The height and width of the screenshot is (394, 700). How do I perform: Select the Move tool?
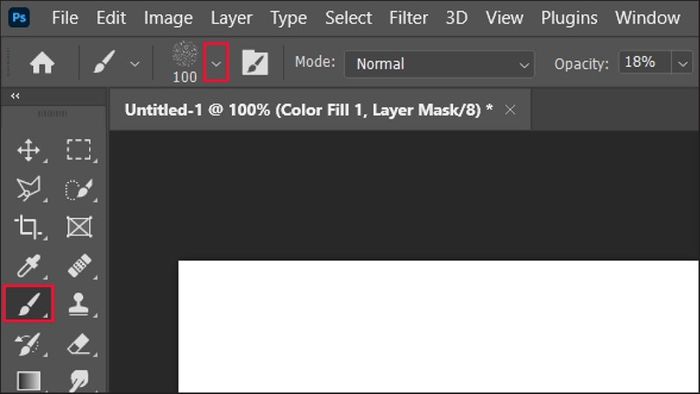[x=29, y=150]
